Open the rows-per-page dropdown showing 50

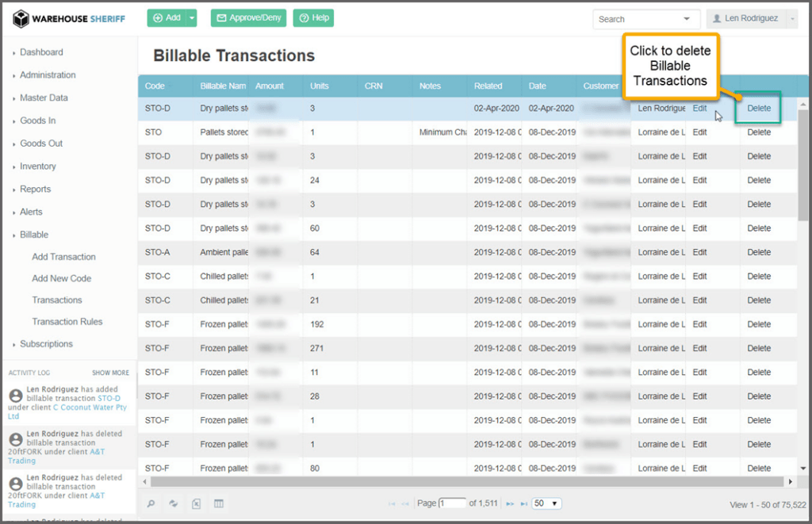point(546,503)
